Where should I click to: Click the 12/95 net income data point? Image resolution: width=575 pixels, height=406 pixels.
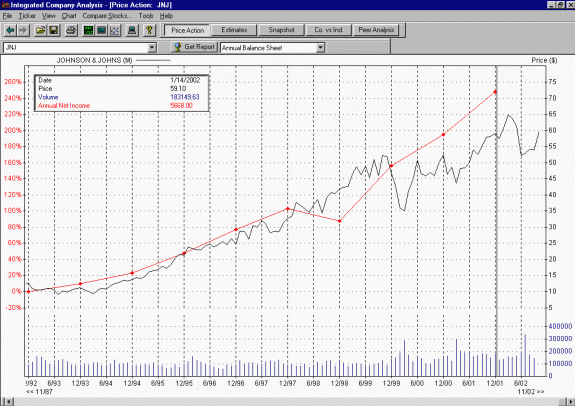coord(184,253)
